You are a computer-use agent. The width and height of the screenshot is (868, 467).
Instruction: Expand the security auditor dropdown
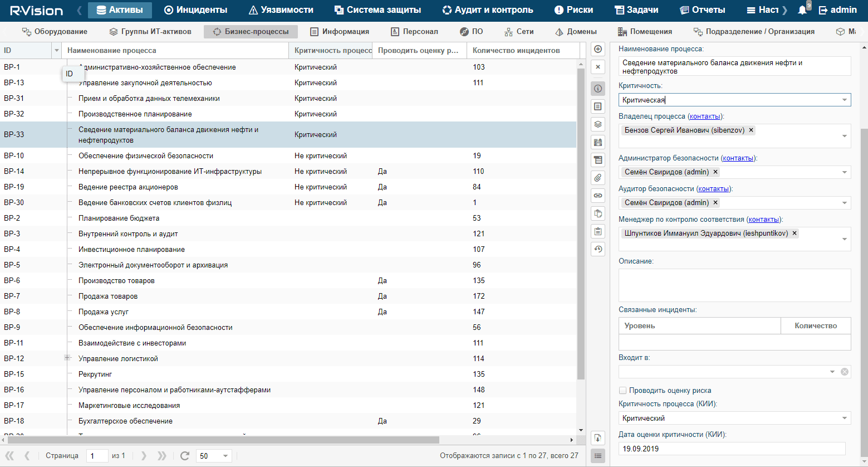(x=845, y=203)
